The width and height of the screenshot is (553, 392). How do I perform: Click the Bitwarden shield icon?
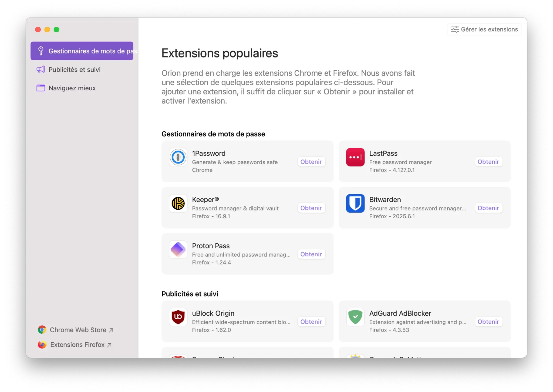(x=355, y=203)
